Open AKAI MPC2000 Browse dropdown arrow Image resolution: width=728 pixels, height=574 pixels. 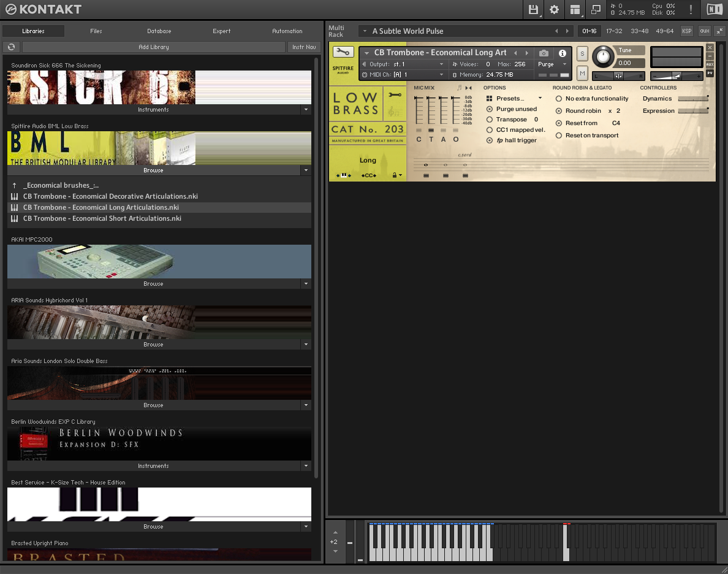306,284
